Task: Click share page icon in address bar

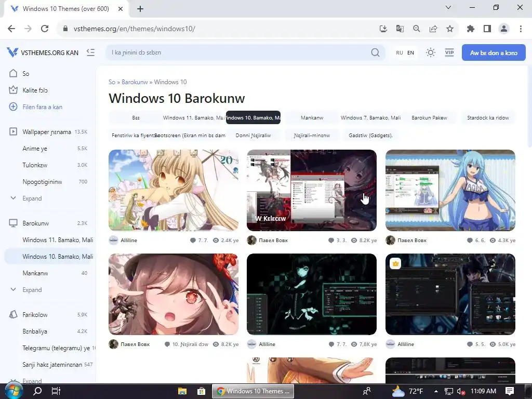Action: pos(433,29)
